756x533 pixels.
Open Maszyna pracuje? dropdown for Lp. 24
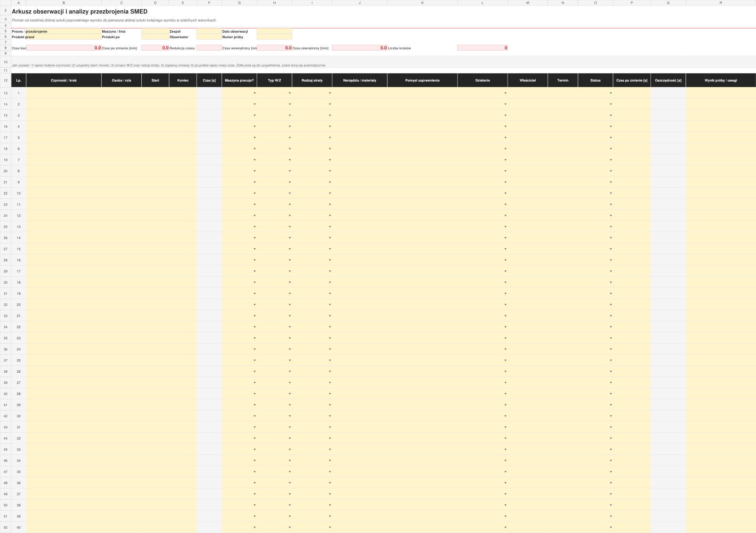254,349
